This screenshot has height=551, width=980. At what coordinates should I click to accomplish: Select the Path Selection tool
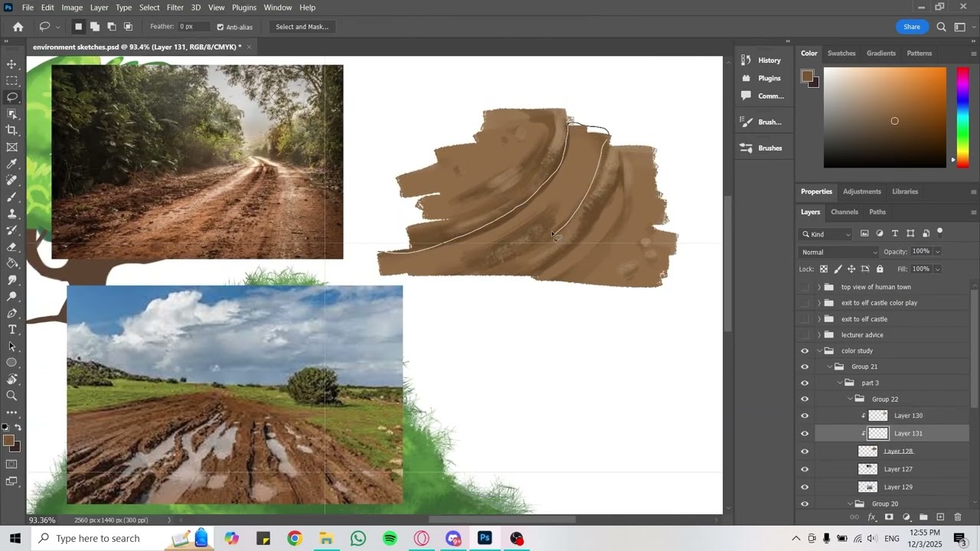click(11, 346)
